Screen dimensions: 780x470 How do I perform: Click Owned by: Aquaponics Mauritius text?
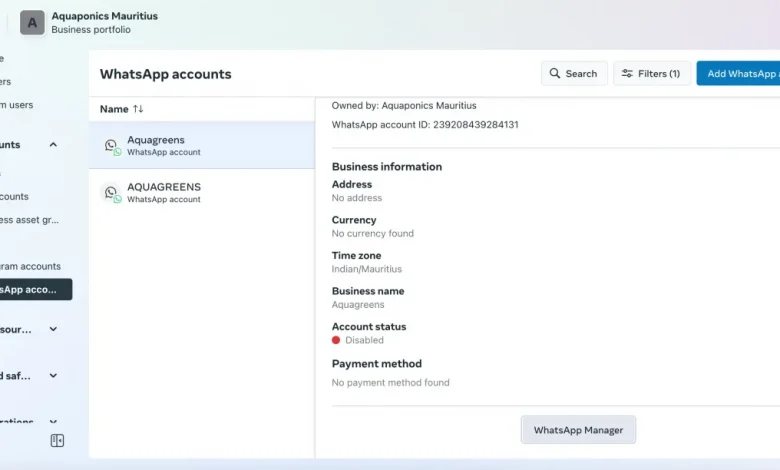pyautogui.click(x=404, y=105)
